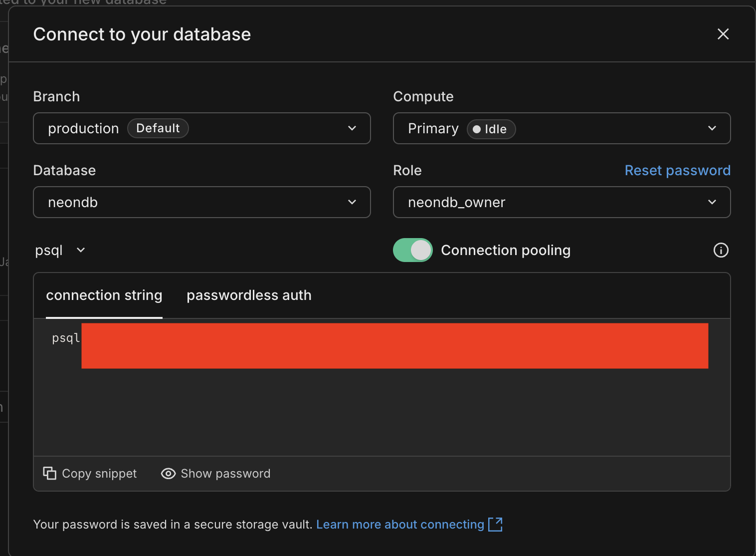Click the Reset password link

(x=677, y=171)
